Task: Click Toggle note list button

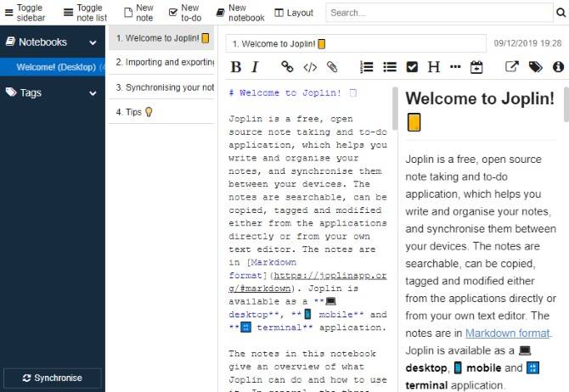Action: (85, 13)
